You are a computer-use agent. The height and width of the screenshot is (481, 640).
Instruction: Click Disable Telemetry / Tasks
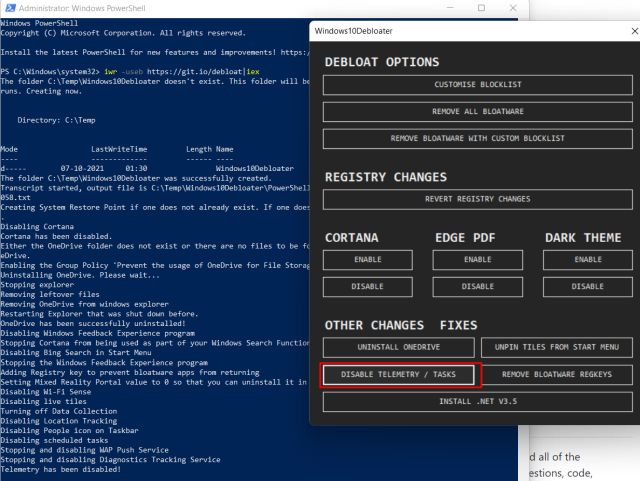point(399,374)
